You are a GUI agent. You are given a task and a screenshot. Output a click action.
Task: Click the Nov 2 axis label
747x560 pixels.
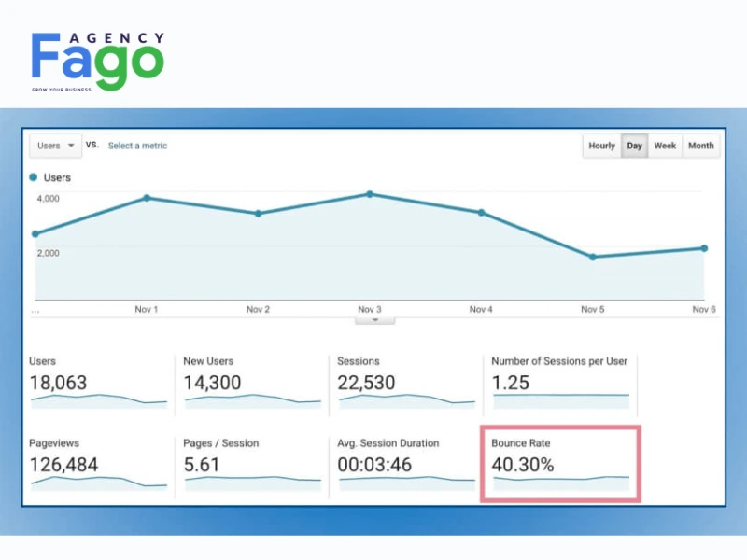point(259,310)
